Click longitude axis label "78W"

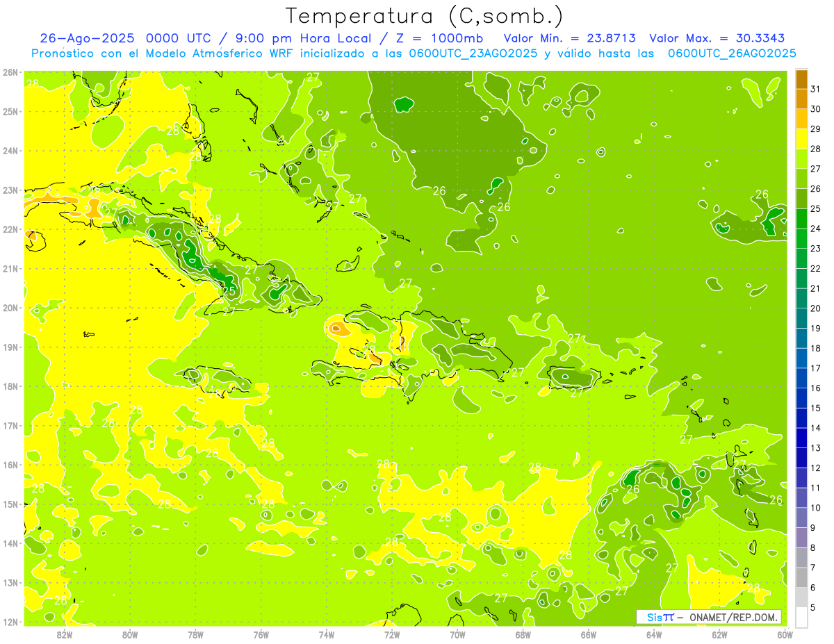(x=195, y=635)
